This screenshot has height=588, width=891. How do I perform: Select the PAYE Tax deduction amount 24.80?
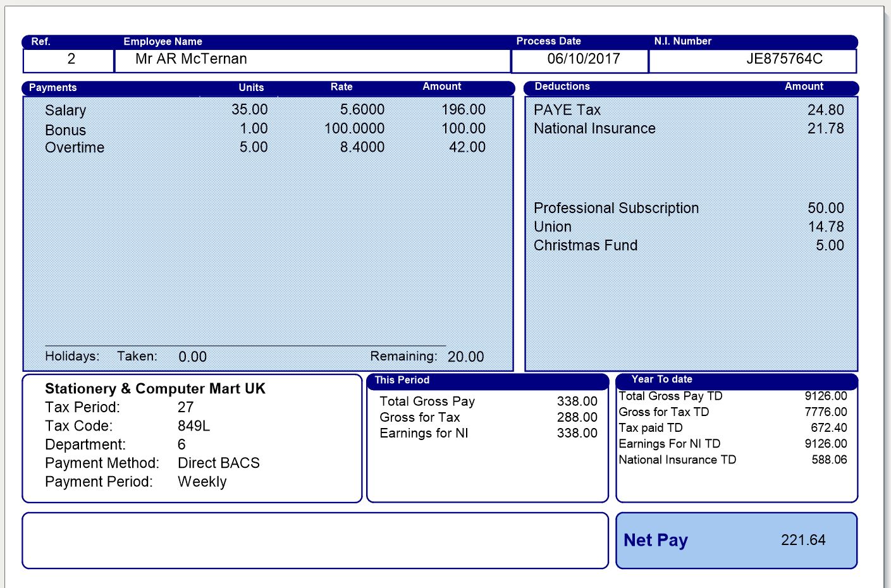[x=825, y=110]
